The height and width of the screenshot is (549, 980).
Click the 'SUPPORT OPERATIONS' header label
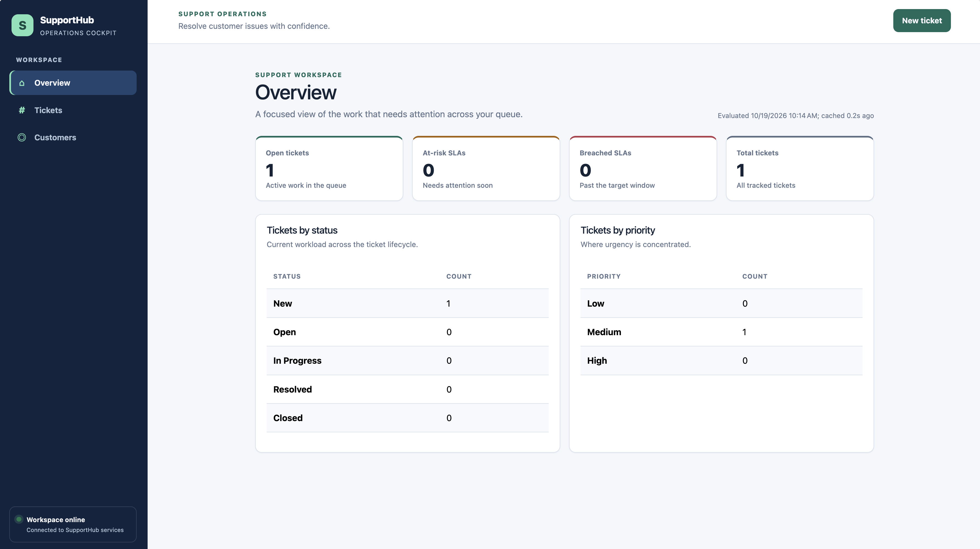(x=223, y=14)
